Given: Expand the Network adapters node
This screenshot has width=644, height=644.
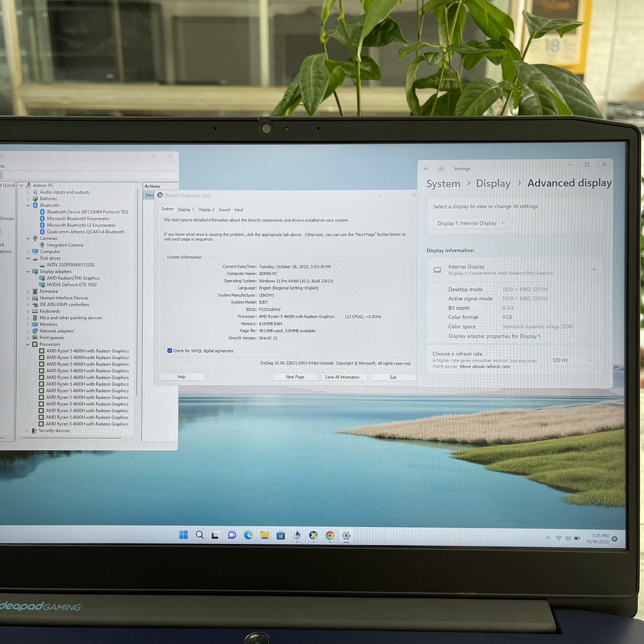Looking at the screenshot, I should point(28,331).
